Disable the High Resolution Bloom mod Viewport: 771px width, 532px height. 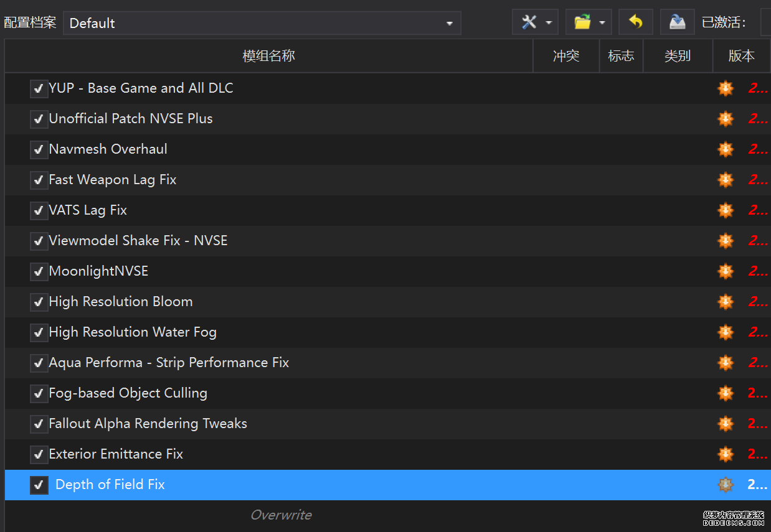pyautogui.click(x=39, y=302)
